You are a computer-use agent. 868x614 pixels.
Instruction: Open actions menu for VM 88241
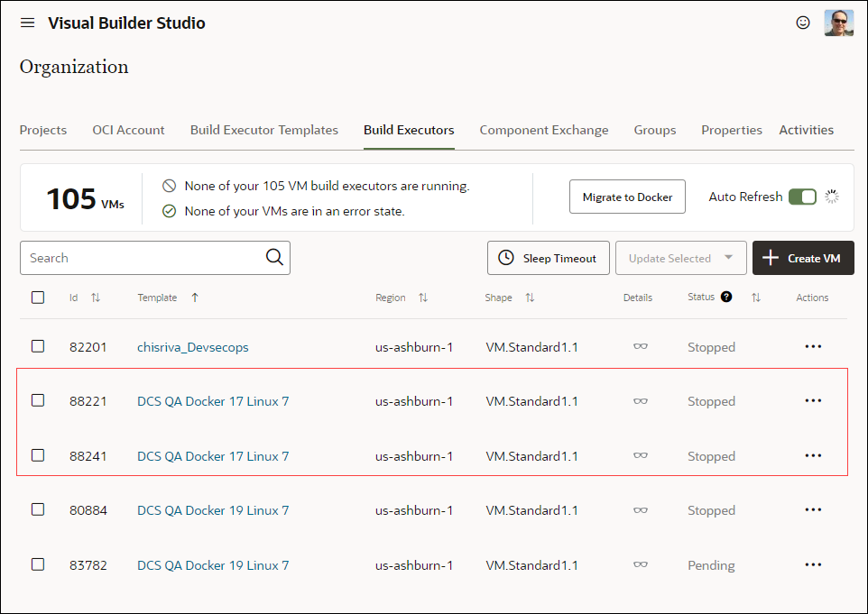(x=813, y=455)
